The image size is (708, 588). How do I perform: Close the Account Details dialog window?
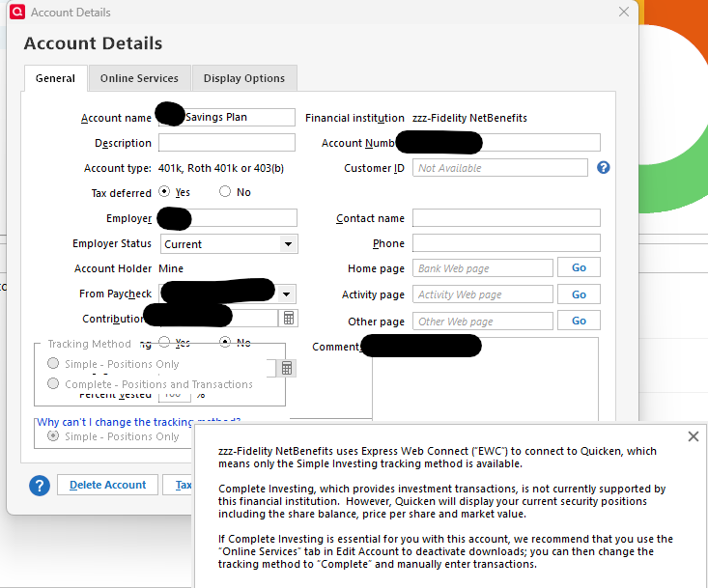[x=624, y=12]
